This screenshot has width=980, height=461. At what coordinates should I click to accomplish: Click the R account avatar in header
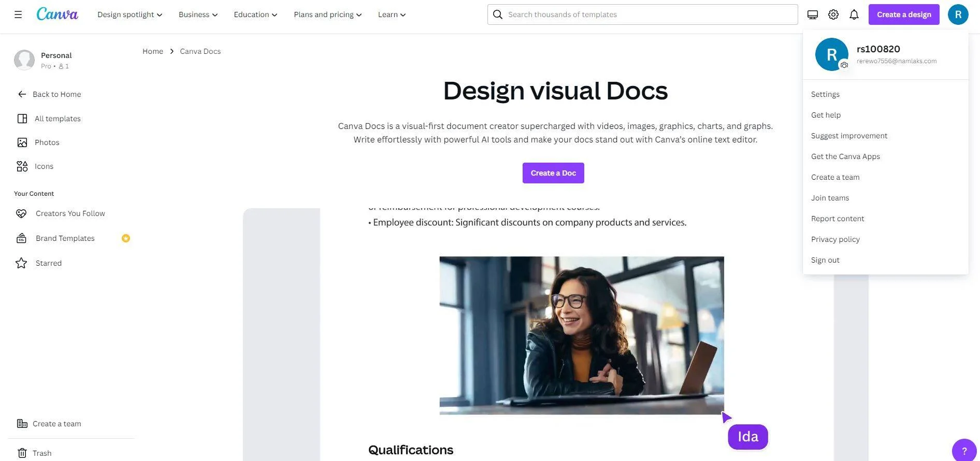pyautogui.click(x=958, y=15)
